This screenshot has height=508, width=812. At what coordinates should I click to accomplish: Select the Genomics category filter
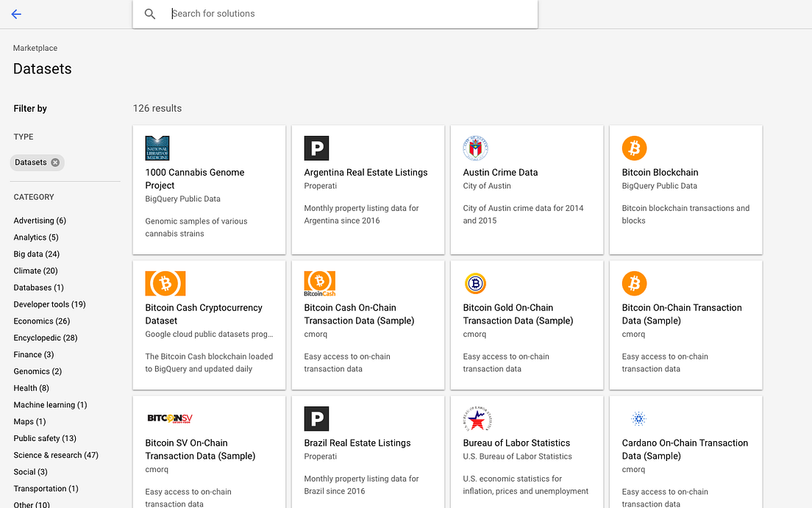37,371
